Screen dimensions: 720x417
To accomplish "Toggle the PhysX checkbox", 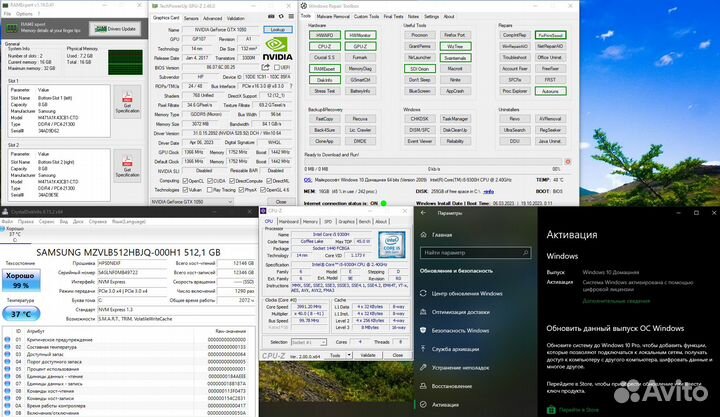I will pyautogui.click(x=241, y=190).
